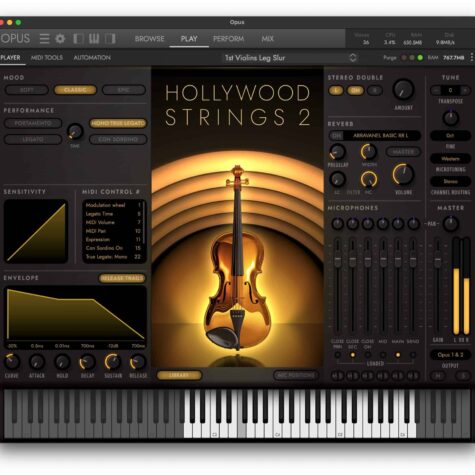This screenshot has height=475, width=475.
Task: Click the Stereo Double Amount knob
Action: (x=403, y=89)
